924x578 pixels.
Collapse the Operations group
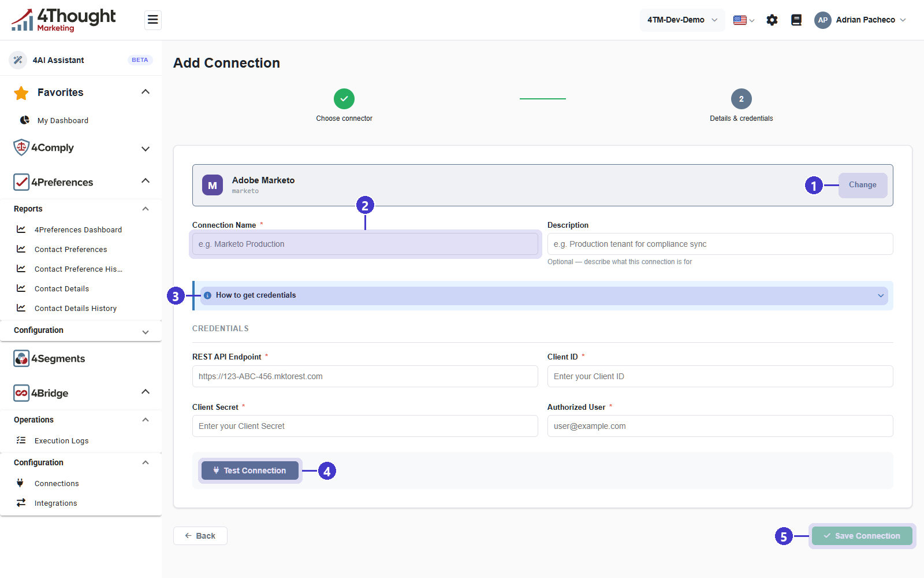point(146,420)
